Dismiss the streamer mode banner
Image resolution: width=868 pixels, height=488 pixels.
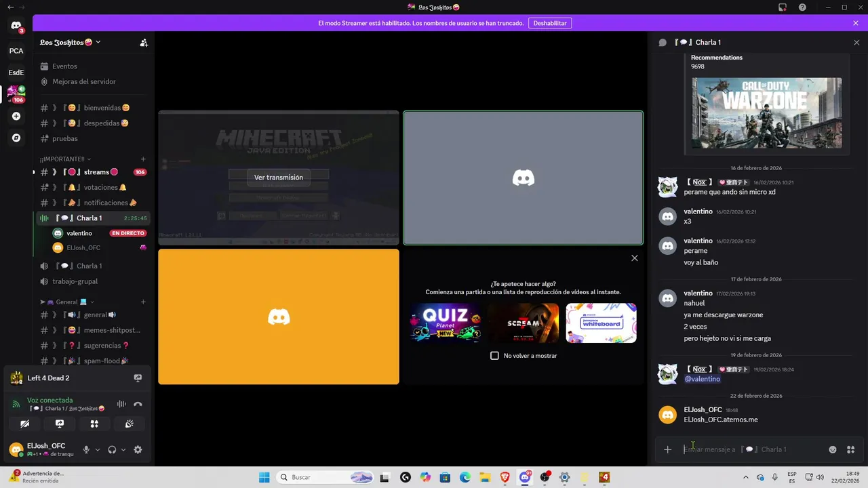pos(856,23)
